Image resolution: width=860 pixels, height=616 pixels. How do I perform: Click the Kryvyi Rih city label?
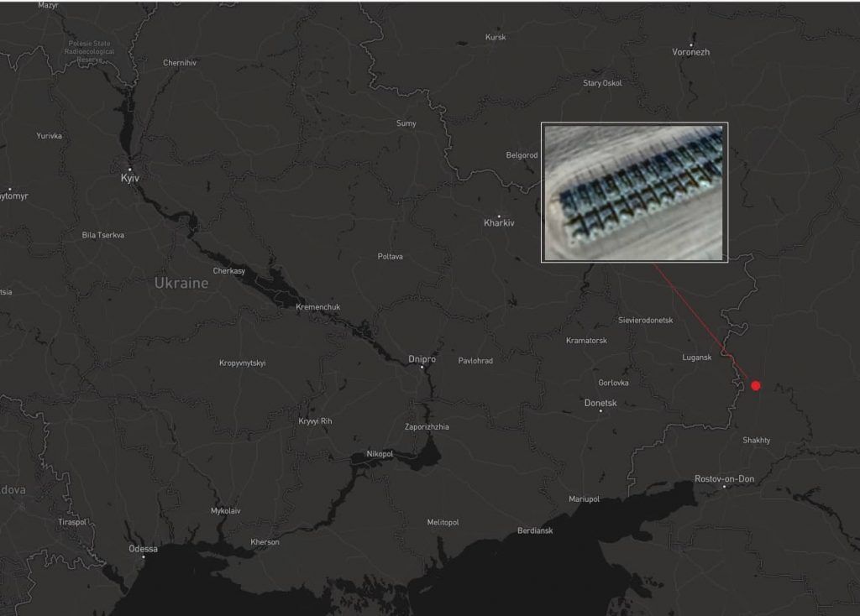pos(315,421)
